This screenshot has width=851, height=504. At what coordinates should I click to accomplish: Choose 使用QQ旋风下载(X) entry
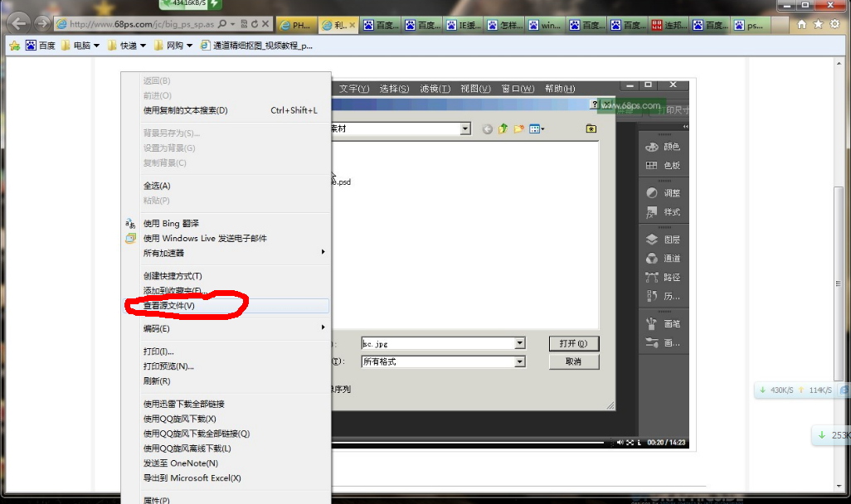(227, 419)
